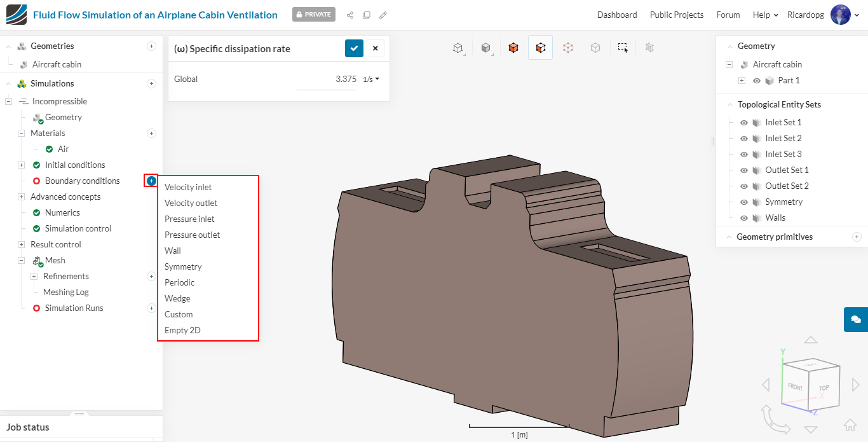Choose Velocity inlet from the menu
The height and width of the screenshot is (442, 868).
pyautogui.click(x=188, y=187)
